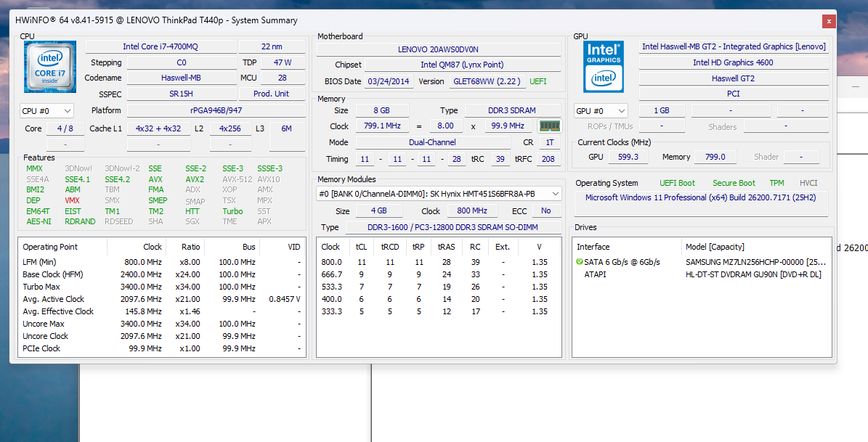Click the DDR3-1600 / PC3-12800 type field
The width and height of the screenshot is (868, 442).
coord(453,227)
